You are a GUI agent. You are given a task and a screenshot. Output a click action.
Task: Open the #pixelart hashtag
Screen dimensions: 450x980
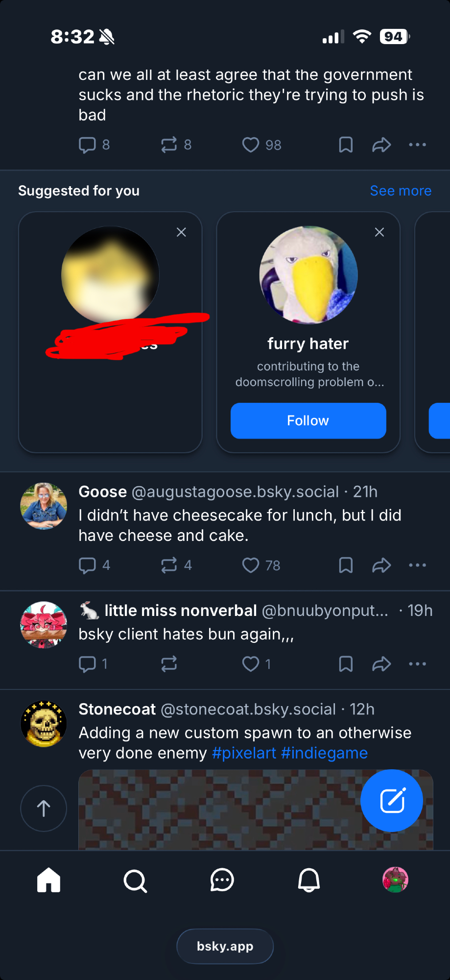(244, 753)
